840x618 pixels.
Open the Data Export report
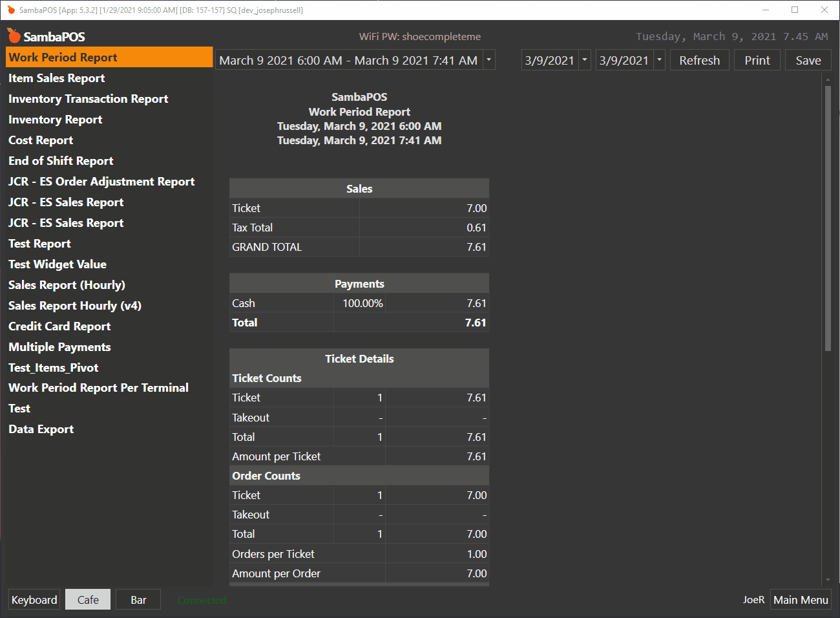(41, 429)
